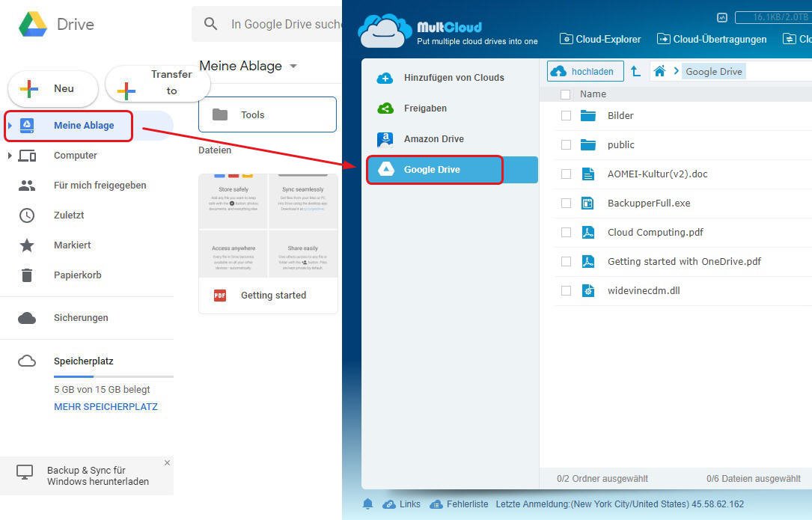Check the AOMEI-Kultur(v2).doc checkbox

coord(566,174)
